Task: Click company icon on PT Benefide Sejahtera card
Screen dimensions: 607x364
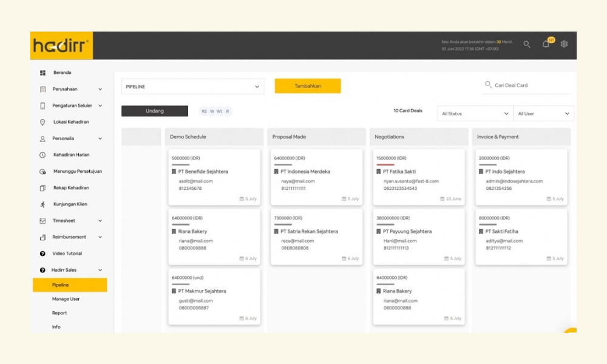Action: [174, 171]
